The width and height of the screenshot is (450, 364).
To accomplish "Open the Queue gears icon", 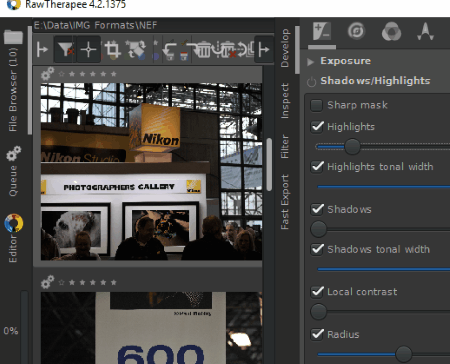I will pos(14,154).
